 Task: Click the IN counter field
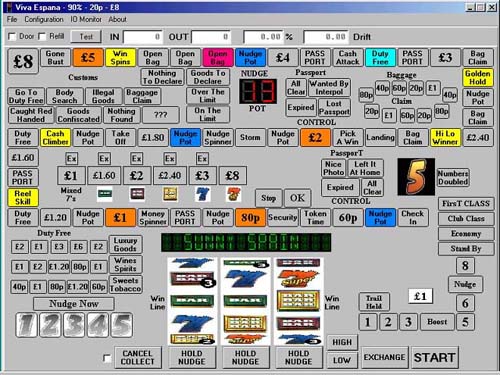[x=143, y=37]
